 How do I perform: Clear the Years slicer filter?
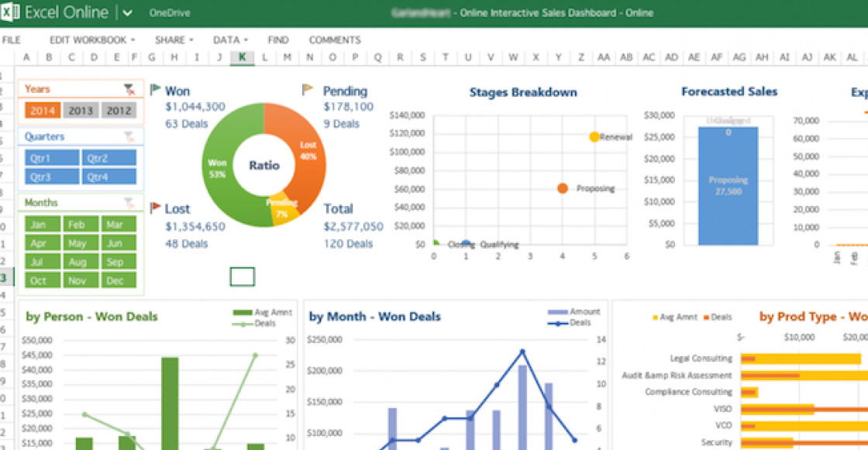pos(129,89)
